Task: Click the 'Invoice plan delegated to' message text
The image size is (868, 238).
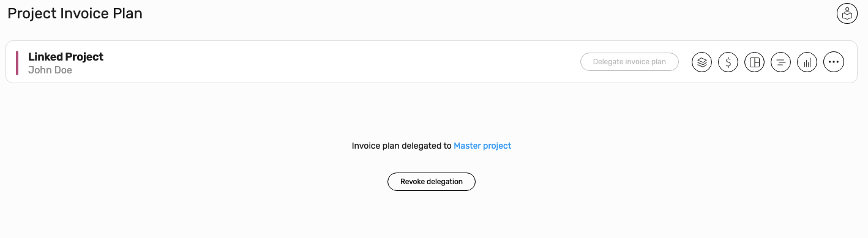Action: 402,146
